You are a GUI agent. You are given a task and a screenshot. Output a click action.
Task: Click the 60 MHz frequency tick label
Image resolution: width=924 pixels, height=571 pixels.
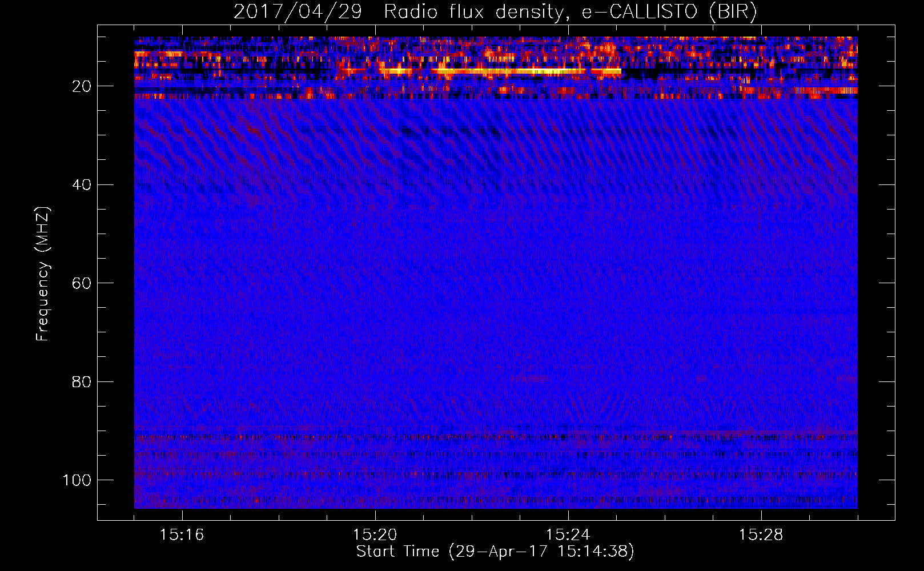coord(82,283)
